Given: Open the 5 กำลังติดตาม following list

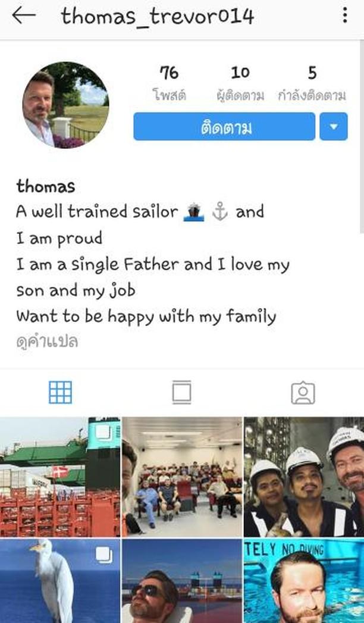Looking at the screenshot, I should 312,83.
